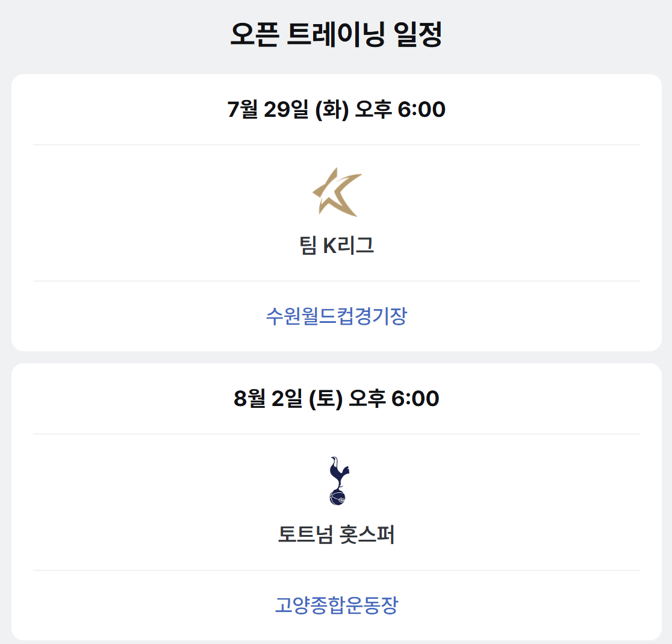Click the Tottenham crest above the team name
Image resolution: width=672 pixels, height=644 pixels.
(336, 481)
